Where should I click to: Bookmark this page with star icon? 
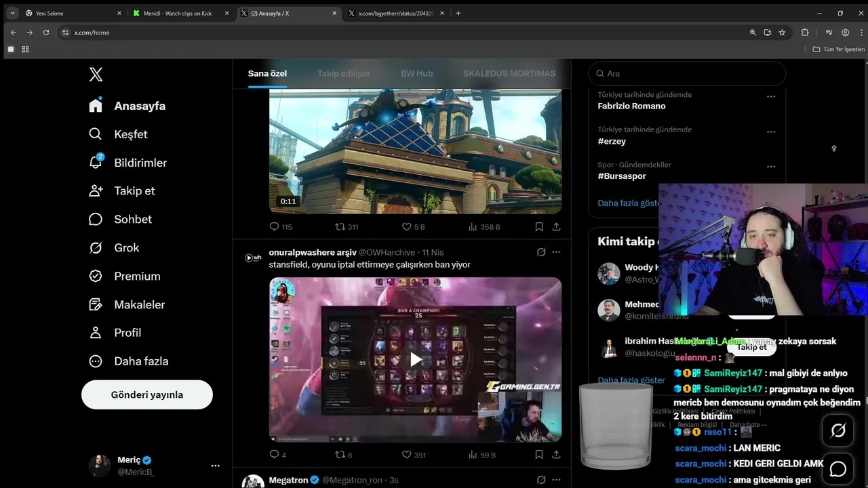pyautogui.click(x=782, y=33)
